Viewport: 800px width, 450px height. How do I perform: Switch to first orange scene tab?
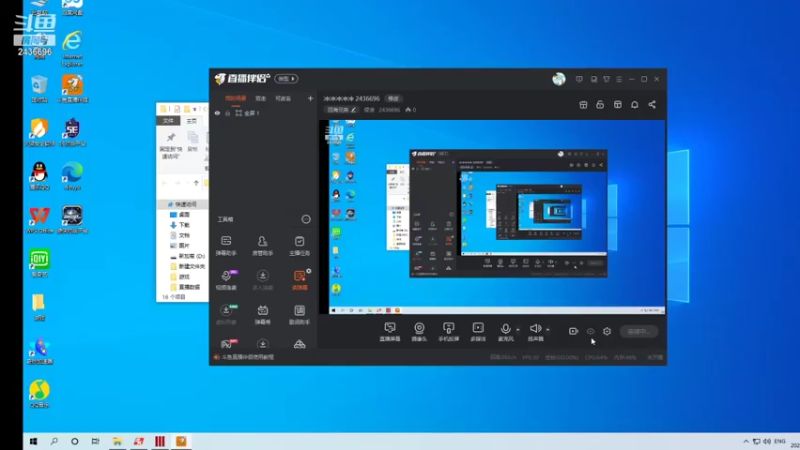tap(235, 98)
